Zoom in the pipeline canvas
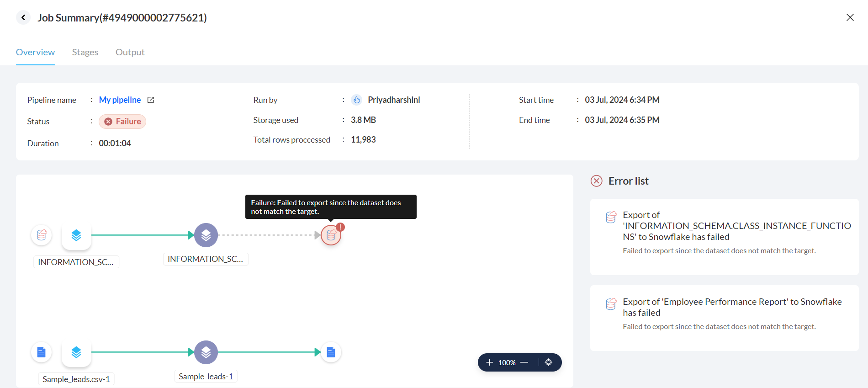 click(489, 362)
